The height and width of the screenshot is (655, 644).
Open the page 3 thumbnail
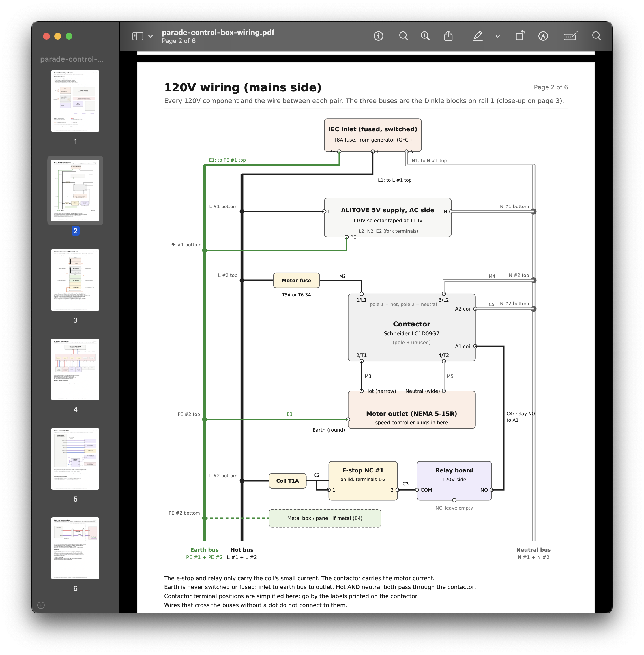(75, 280)
